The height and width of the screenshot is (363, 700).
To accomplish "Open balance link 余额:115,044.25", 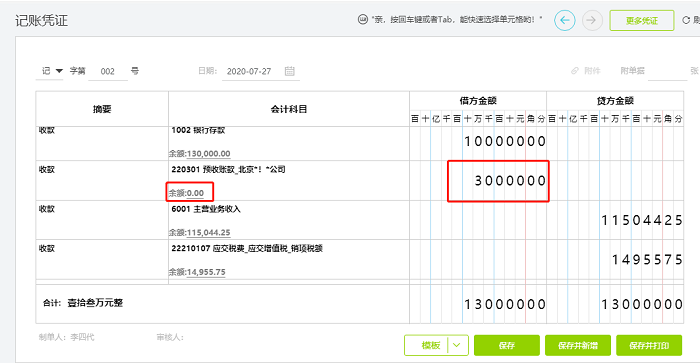I will point(200,233).
